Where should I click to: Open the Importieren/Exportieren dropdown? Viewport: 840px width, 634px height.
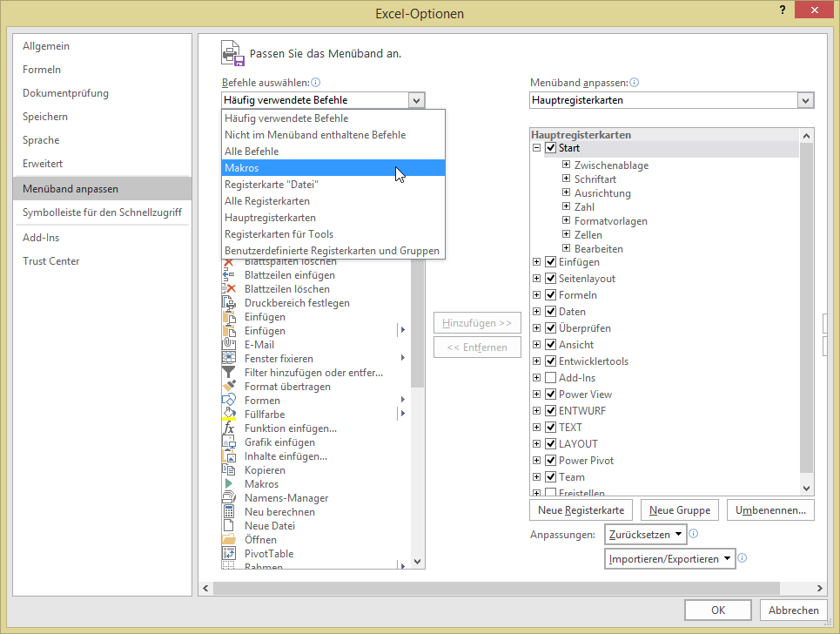click(669, 559)
